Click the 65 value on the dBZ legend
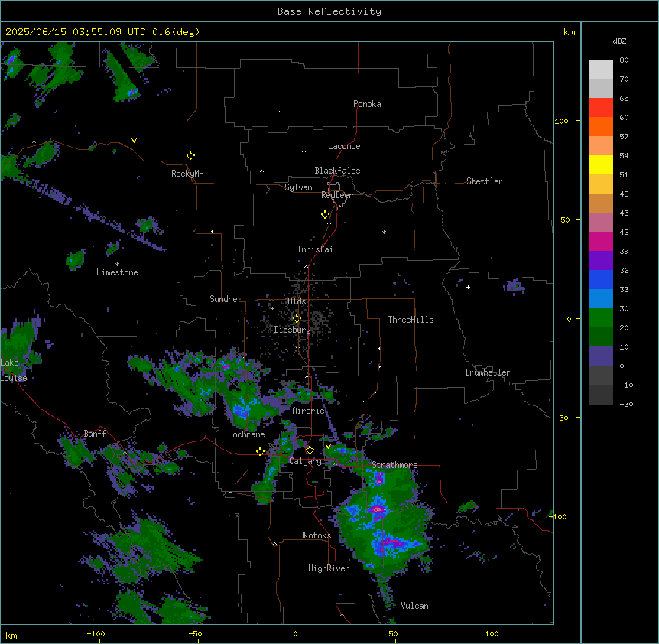Viewport: 659px width, 644px height. coord(624,99)
